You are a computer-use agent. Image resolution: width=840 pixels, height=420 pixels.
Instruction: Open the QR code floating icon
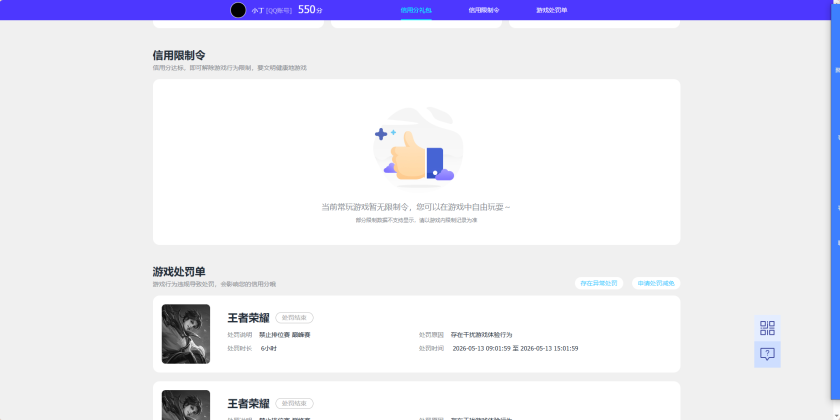click(767, 328)
